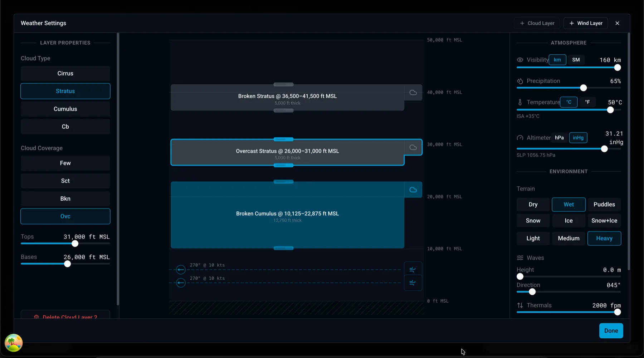Click the Wave Direction slider handle
This screenshot has height=358, width=644.
point(532,292)
